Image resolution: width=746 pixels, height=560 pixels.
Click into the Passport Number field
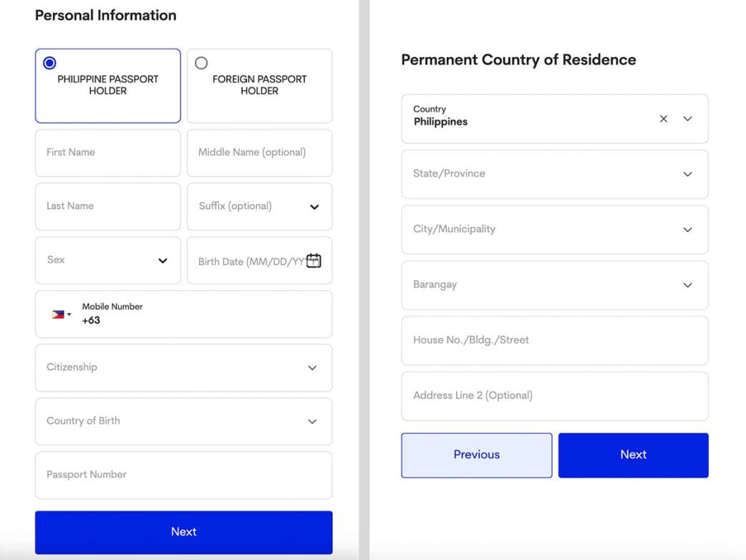[183, 475]
